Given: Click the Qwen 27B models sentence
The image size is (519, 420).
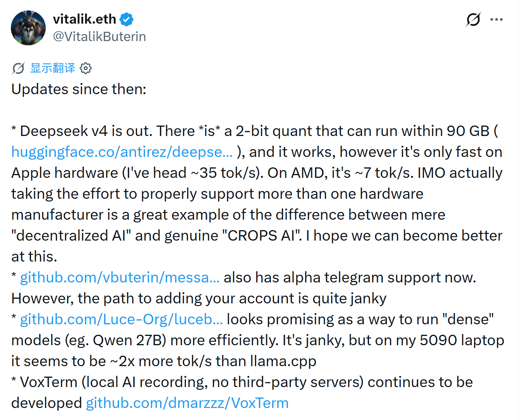Looking at the screenshot, I should pyautogui.click(x=258, y=340).
